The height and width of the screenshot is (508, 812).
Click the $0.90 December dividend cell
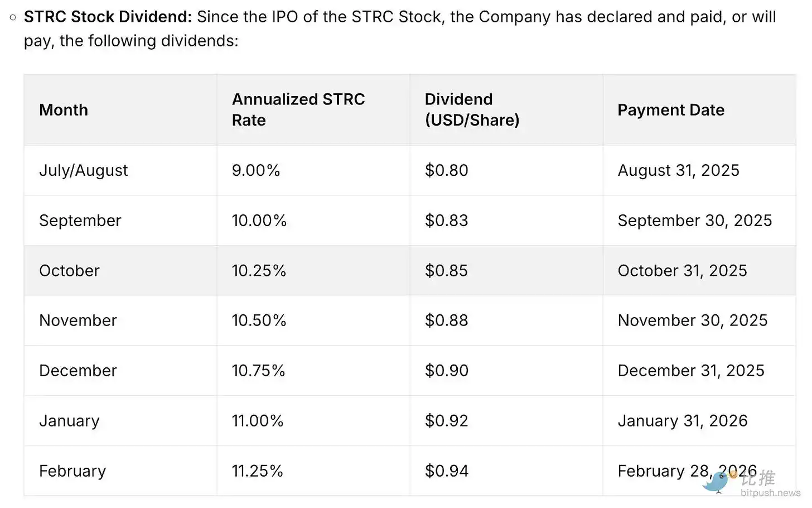pos(447,371)
